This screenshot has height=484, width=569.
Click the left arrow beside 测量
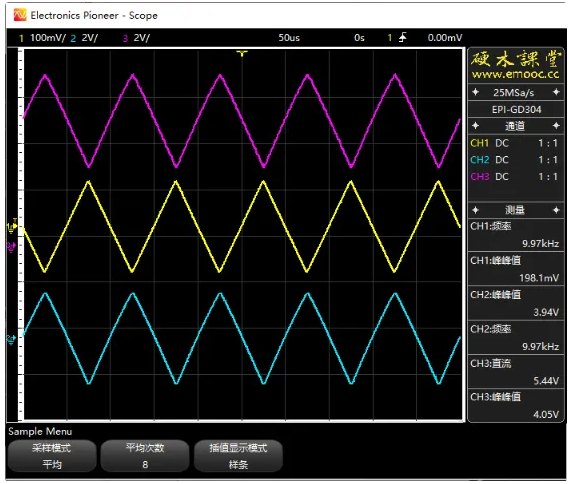(x=476, y=210)
